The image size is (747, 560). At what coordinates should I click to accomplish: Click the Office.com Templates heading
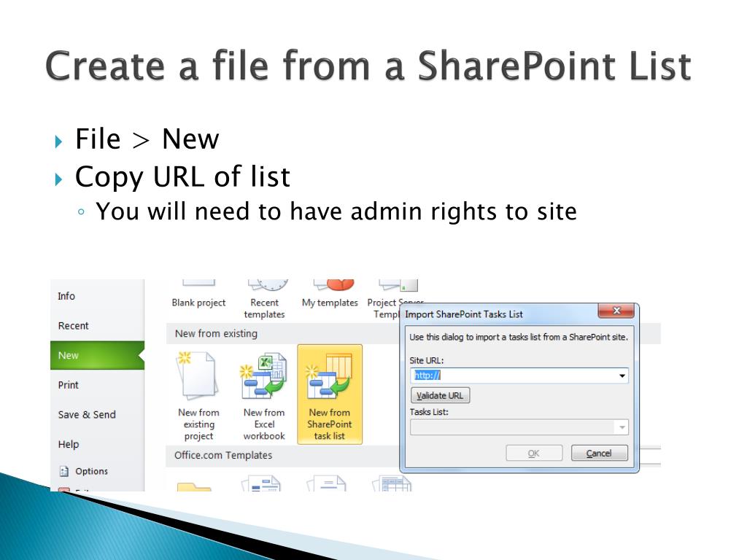click(x=223, y=455)
